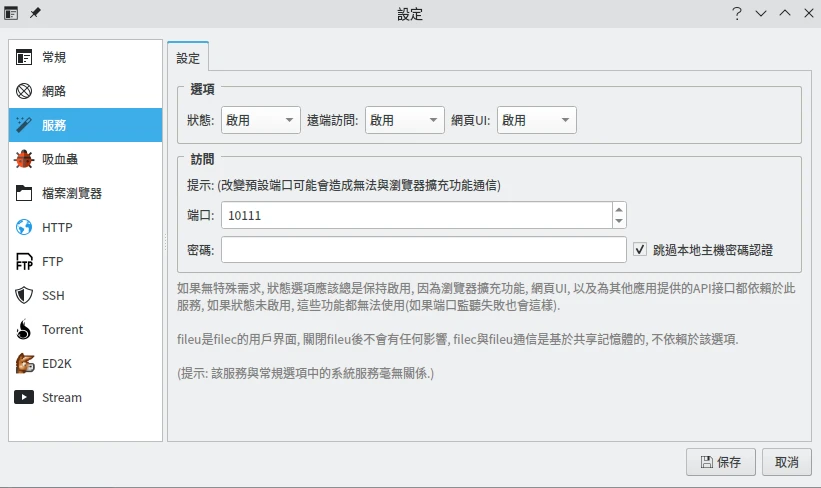Click the 取消 cancel button
This screenshot has height=488, width=821.
[786, 462]
